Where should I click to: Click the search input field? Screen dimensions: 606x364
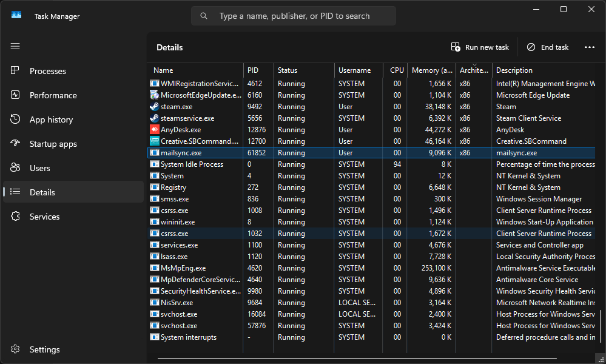pos(294,16)
